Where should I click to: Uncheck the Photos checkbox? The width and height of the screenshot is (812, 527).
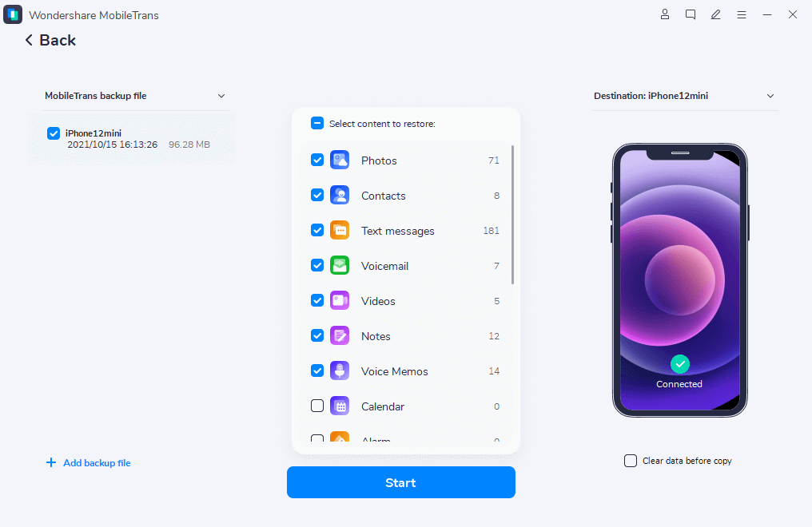pos(317,160)
